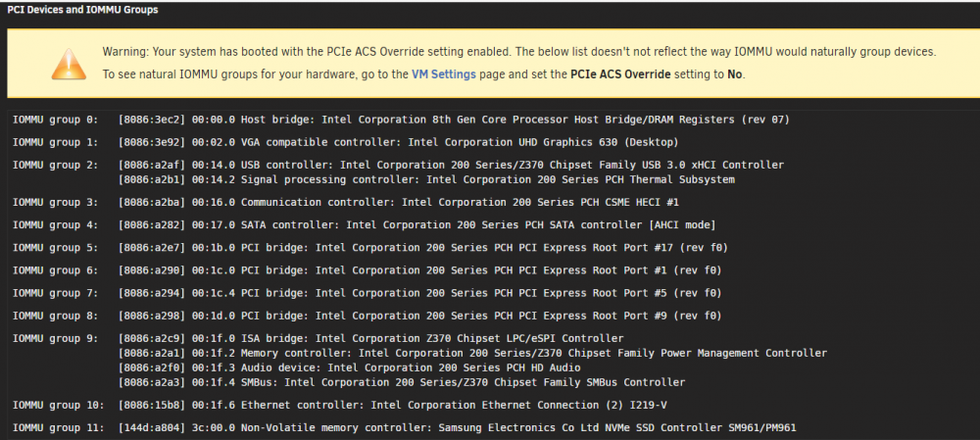Click the IOMMU group 7 label
Screen dimensions: 980x440
[56, 293]
